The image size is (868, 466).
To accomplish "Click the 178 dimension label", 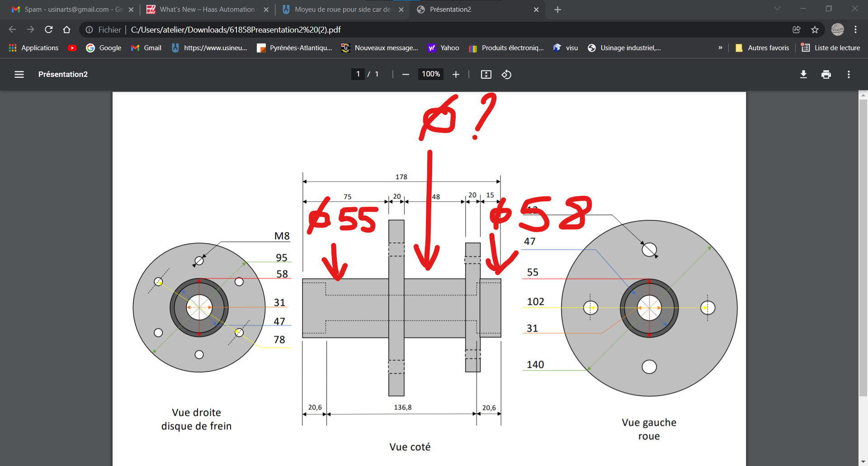I will (401, 177).
